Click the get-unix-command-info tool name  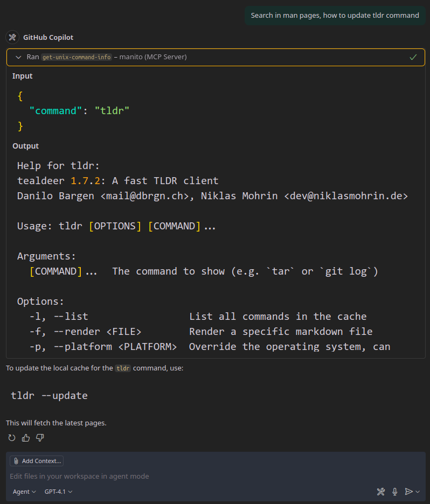[x=77, y=57]
